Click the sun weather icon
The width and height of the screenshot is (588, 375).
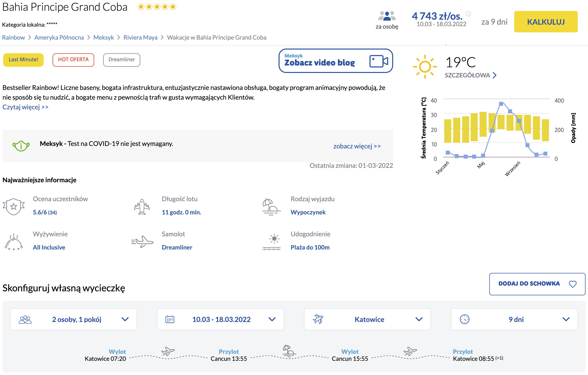(x=425, y=67)
